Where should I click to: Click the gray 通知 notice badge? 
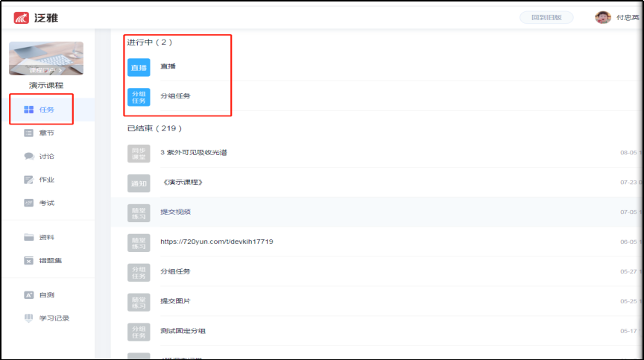[x=138, y=183]
